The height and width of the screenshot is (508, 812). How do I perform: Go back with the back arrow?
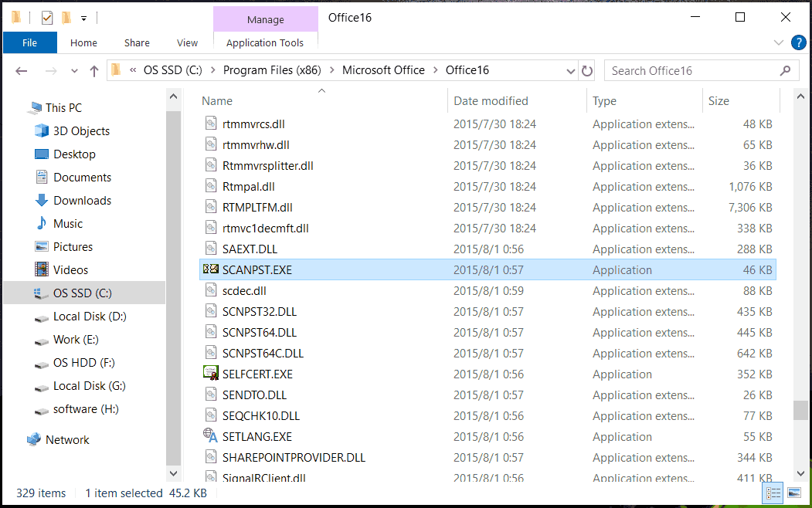pos(21,71)
